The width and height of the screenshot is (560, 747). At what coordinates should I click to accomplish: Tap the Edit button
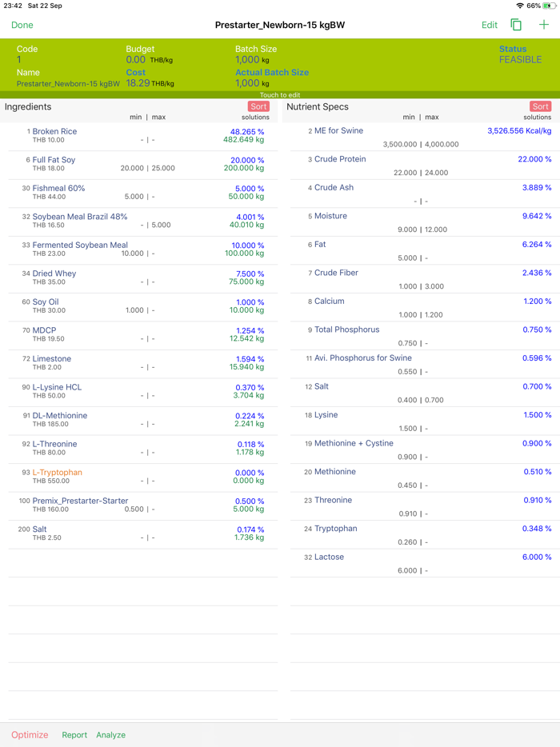click(x=490, y=25)
